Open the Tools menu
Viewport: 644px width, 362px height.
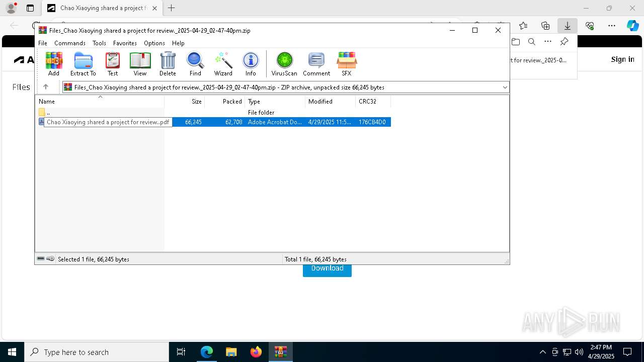[99, 43]
